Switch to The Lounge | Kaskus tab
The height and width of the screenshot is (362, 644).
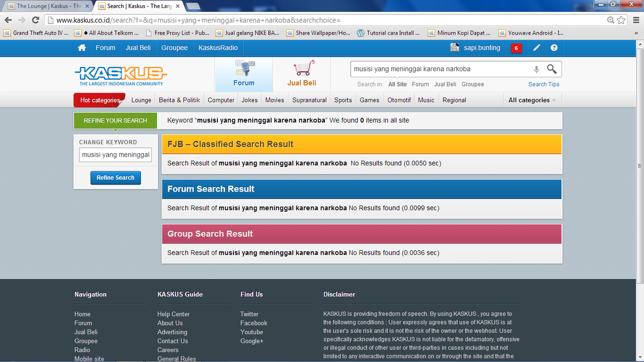click(48, 6)
